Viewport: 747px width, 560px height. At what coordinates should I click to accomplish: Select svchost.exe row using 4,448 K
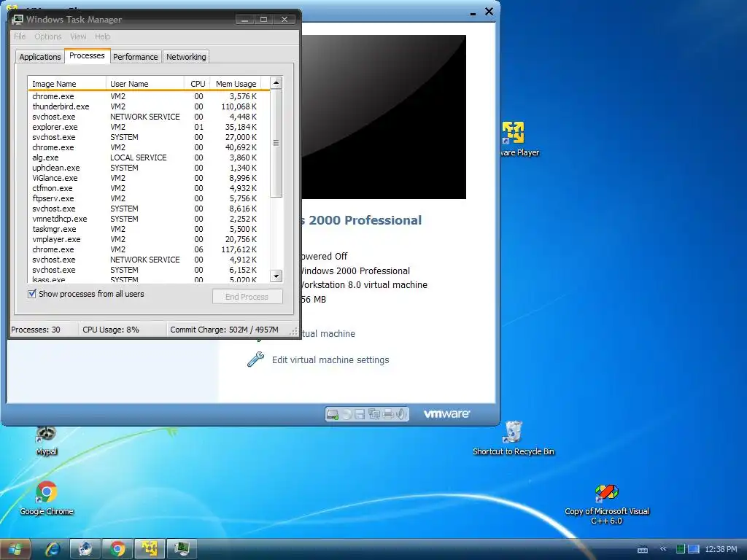coord(149,117)
